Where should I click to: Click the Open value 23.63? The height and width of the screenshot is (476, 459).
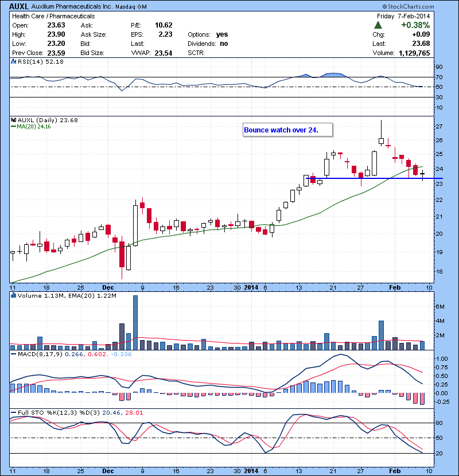tap(56, 25)
